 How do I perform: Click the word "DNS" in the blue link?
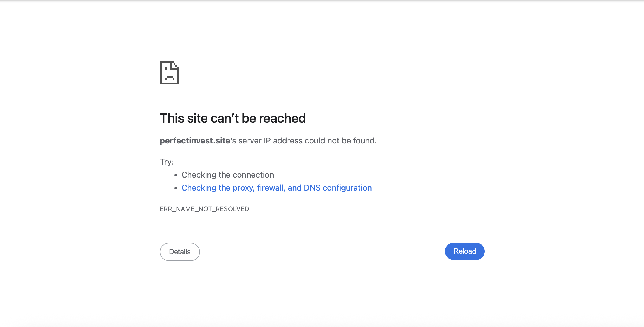pyautogui.click(x=312, y=188)
